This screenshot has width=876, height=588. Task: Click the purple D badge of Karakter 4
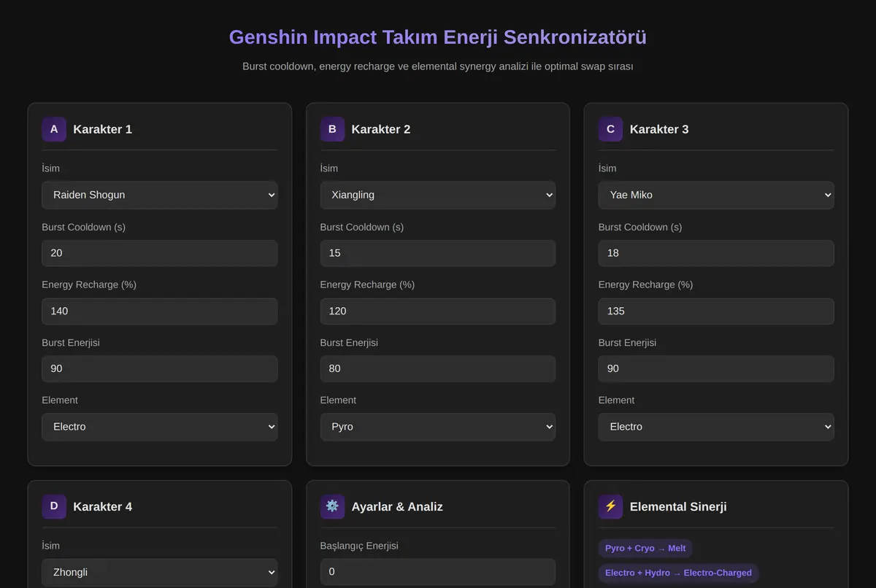54,506
